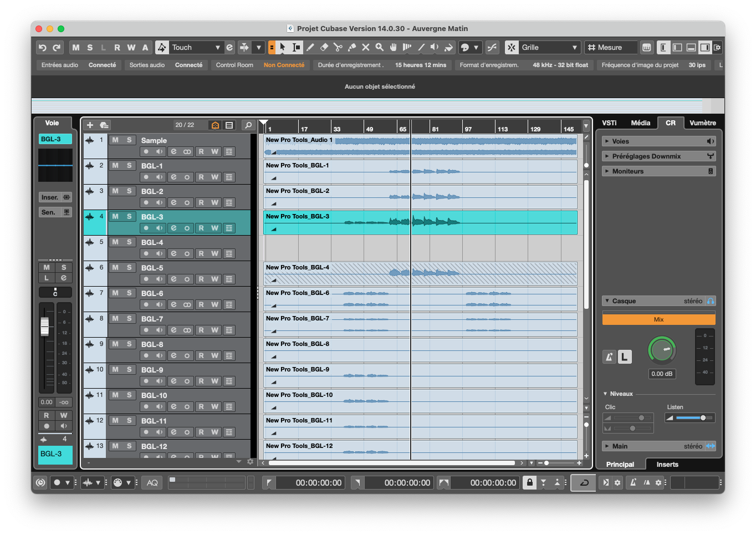This screenshot has width=756, height=535.
Task: Activate the Glue tool
Action: [351, 47]
